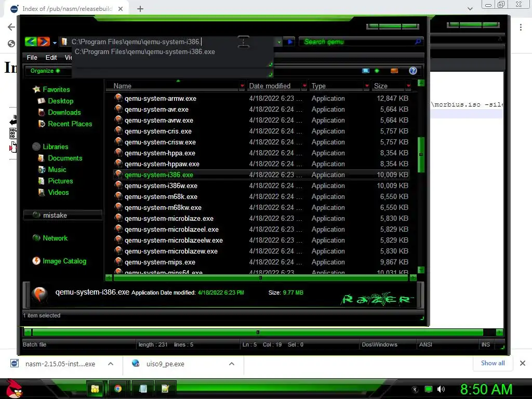The image size is (532, 399).
Task: Open the Edit menu
Action: [x=51, y=57]
